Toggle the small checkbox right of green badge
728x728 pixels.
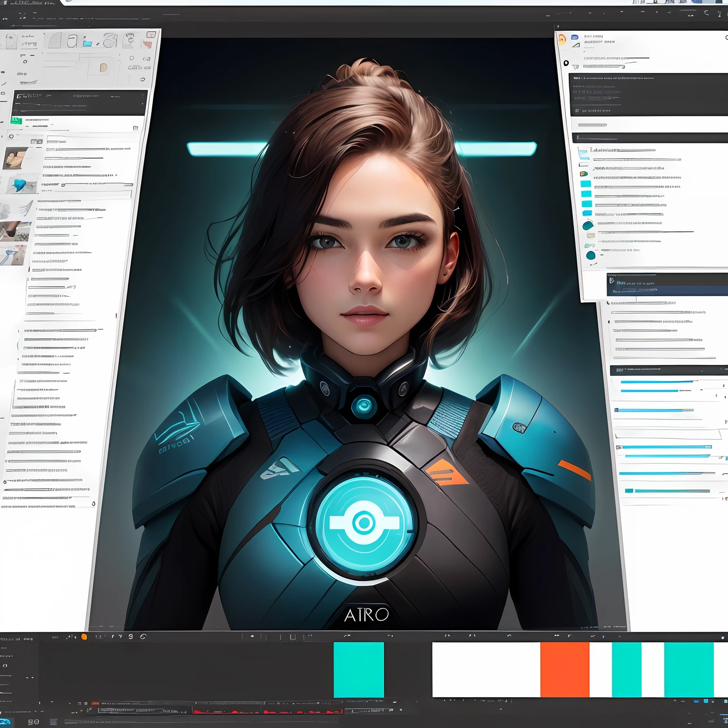click(136, 128)
